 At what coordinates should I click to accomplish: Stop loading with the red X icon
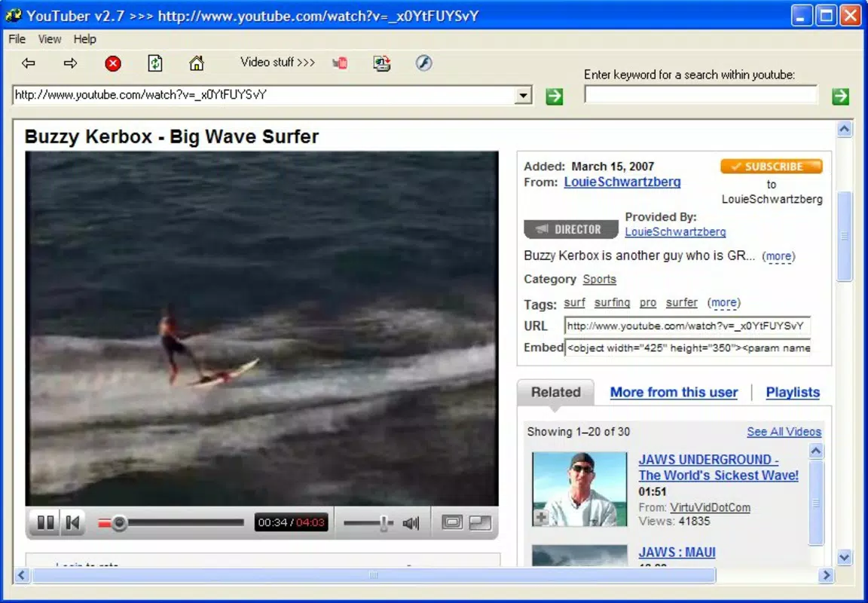113,63
